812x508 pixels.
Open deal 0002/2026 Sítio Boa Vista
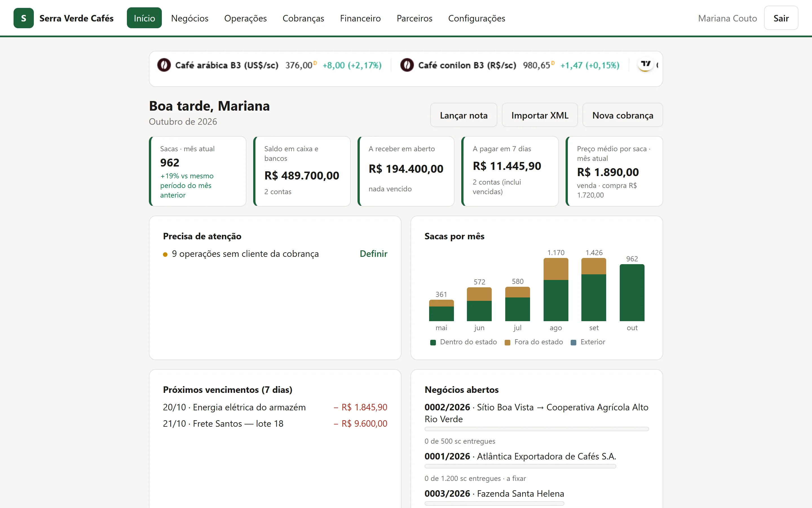coord(537,413)
